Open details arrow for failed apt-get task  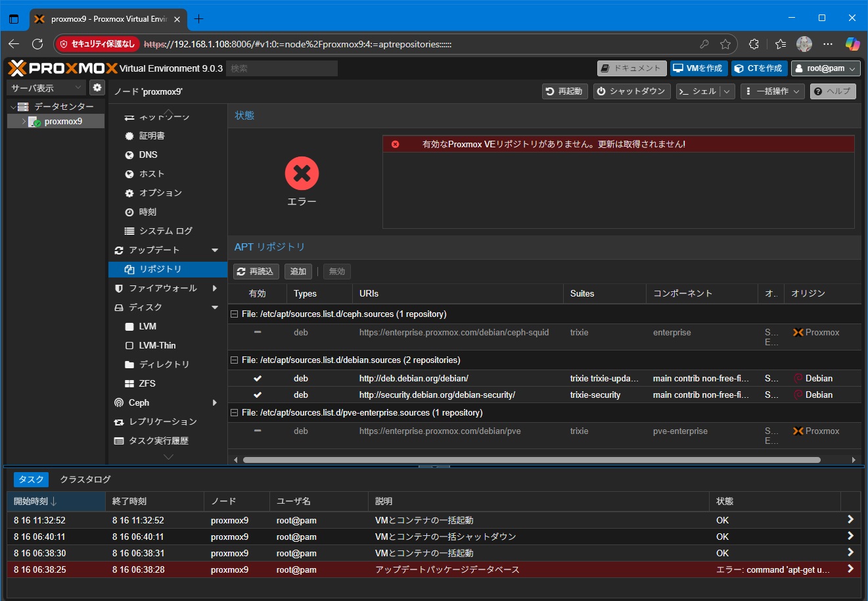click(850, 569)
